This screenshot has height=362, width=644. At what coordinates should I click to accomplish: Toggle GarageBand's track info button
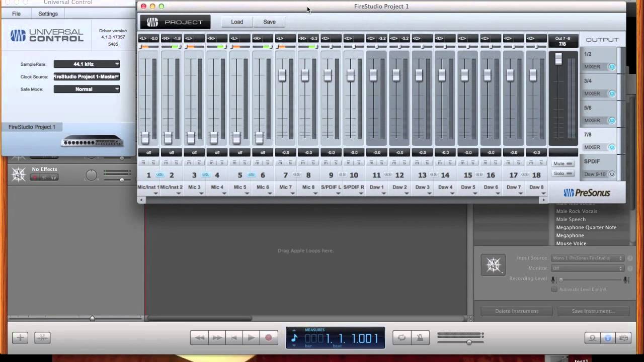[608, 338]
